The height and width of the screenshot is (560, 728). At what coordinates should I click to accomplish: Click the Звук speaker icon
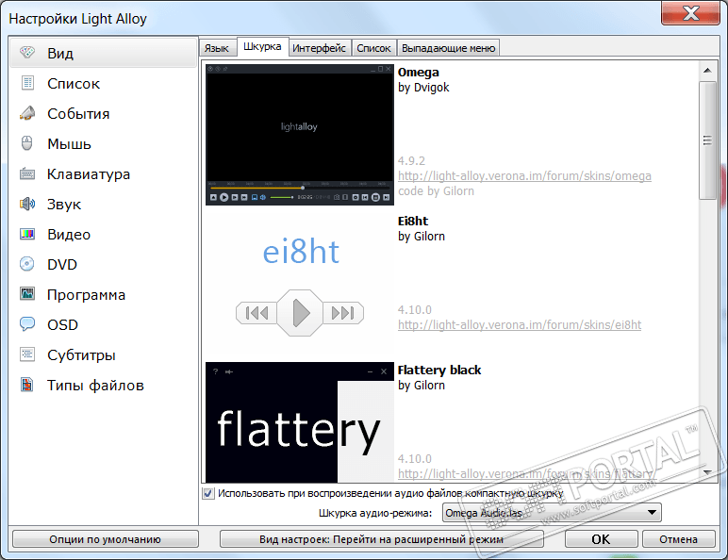27,204
